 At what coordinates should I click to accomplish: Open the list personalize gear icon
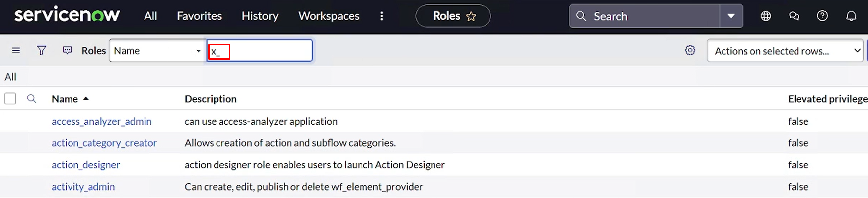point(690,50)
